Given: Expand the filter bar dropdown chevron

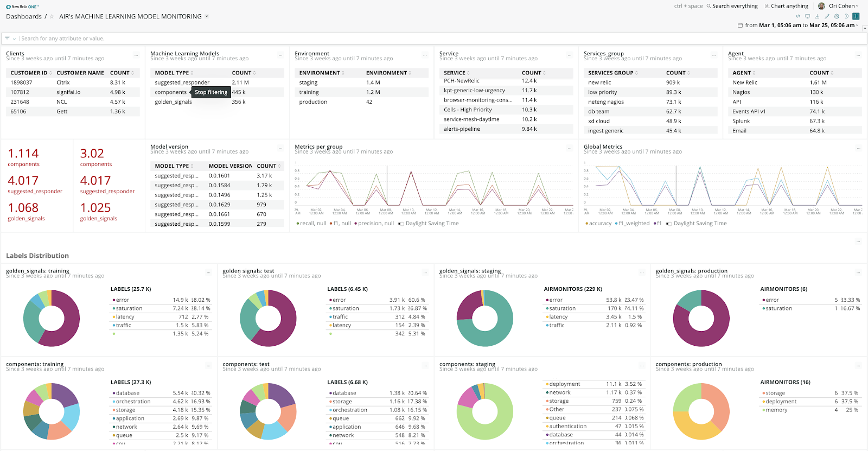Looking at the screenshot, I should coord(14,39).
